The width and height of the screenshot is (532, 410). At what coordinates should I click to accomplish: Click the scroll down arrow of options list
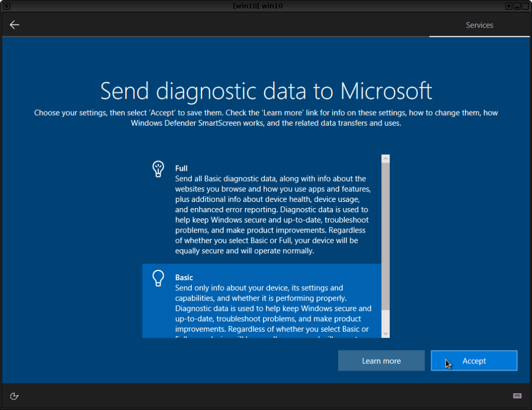(385, 334)
